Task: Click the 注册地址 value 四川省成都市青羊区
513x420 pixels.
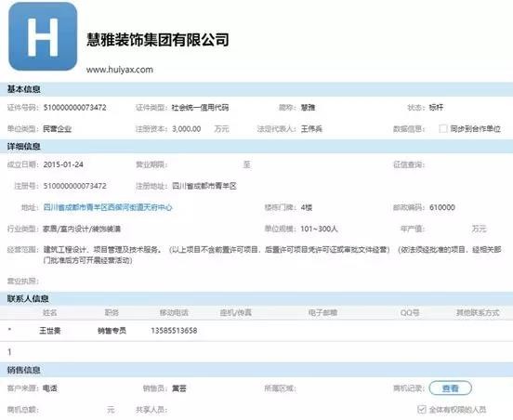Action: [204, 186]
